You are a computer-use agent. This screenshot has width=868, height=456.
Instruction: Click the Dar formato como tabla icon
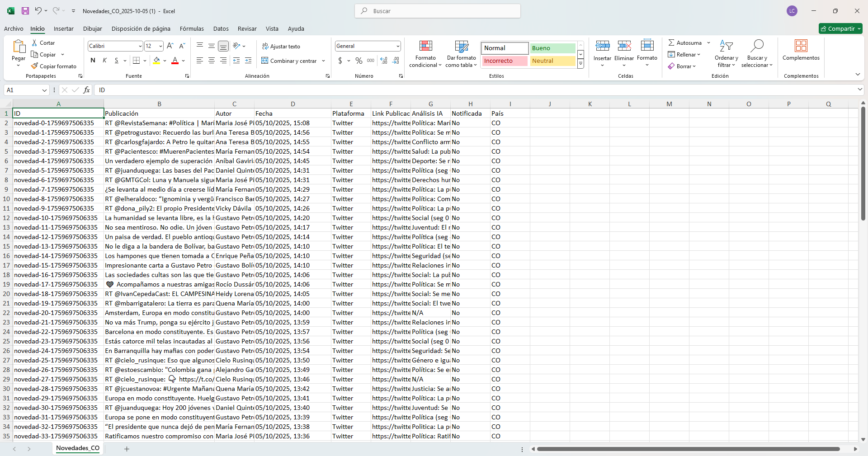(x=461, y=46)
